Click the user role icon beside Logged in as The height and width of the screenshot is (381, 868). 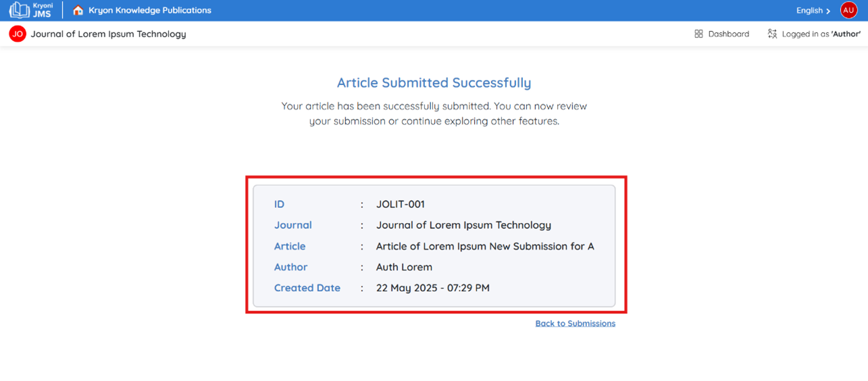(772, 34)
